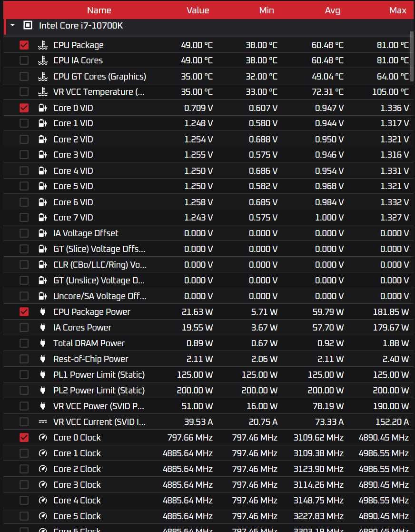Uncheck the CPU Package checkbox
This screenshot has width=415, height=532.
pyautogui.click(x=24, y=45)
